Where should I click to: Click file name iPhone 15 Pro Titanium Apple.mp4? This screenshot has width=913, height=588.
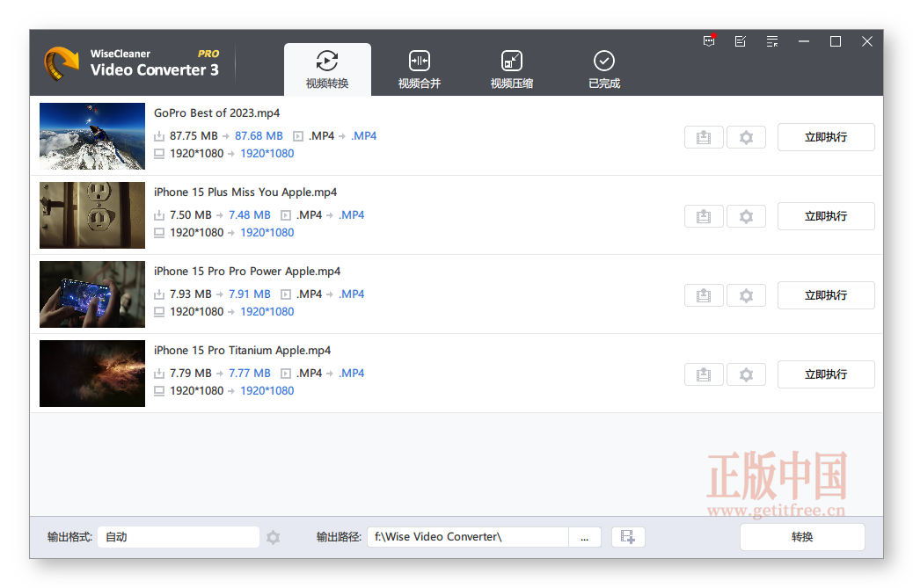click(242, 350)
